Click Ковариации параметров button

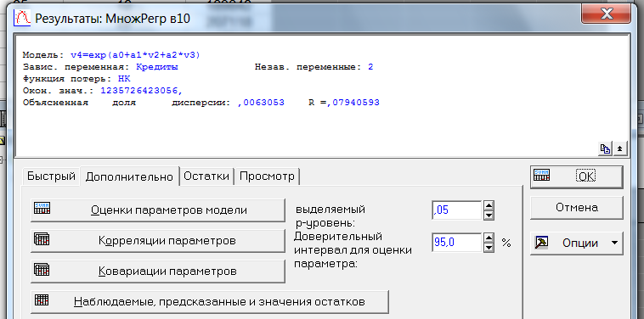click(x=158, y=271)
